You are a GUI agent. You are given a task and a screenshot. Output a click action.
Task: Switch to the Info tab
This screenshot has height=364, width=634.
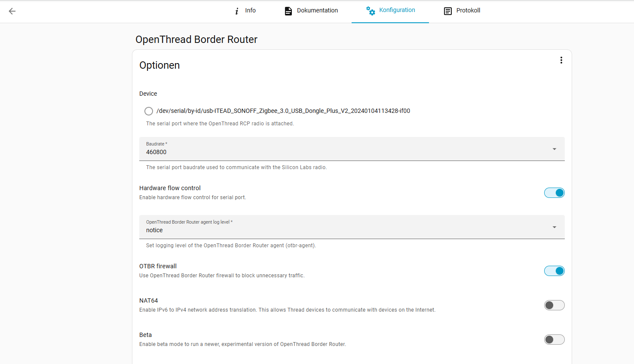click(245, 11)
